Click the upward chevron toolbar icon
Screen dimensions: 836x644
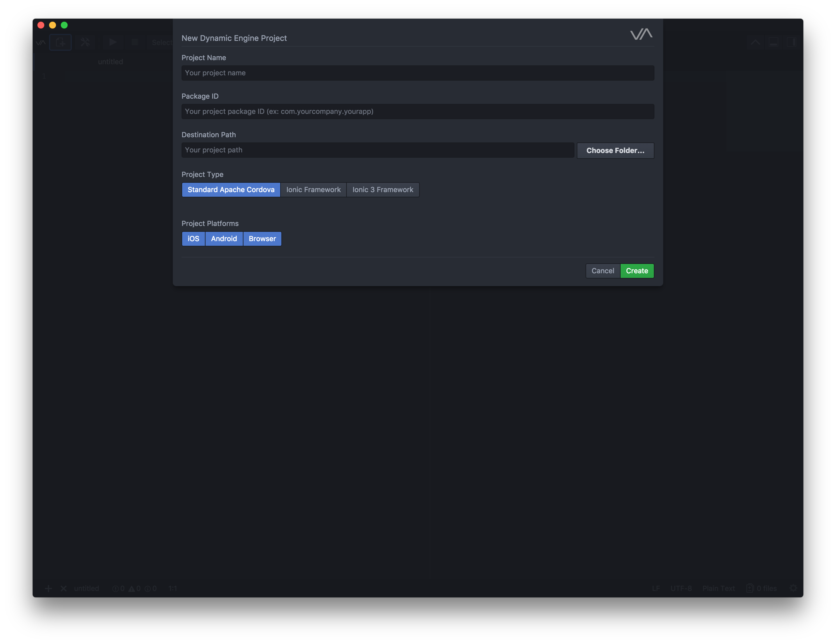[755, 42]
